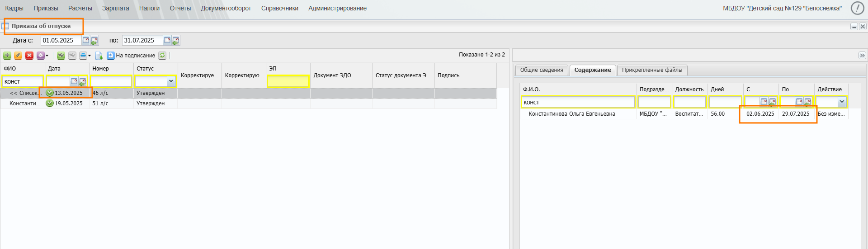Refresh the orders list
Viewport: 868px width, 249px height.
point(162,56)
